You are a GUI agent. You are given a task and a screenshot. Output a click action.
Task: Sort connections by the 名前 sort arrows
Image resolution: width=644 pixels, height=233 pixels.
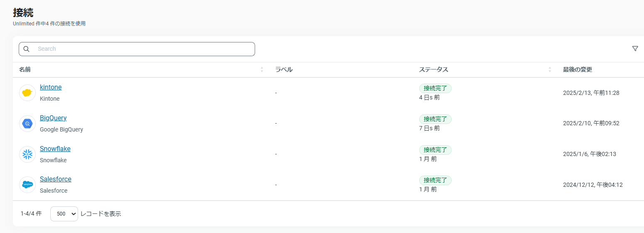(x=262, y=69)
